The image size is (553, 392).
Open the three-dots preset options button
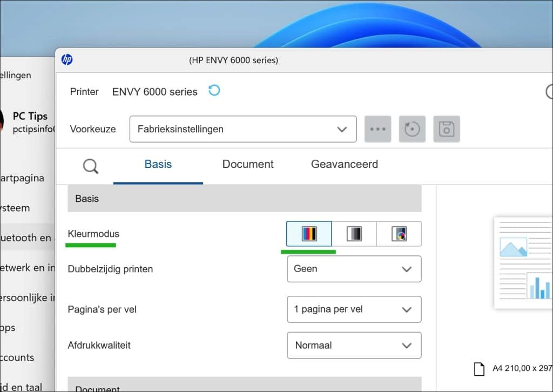pyautogui.click(x=377, y=129)
